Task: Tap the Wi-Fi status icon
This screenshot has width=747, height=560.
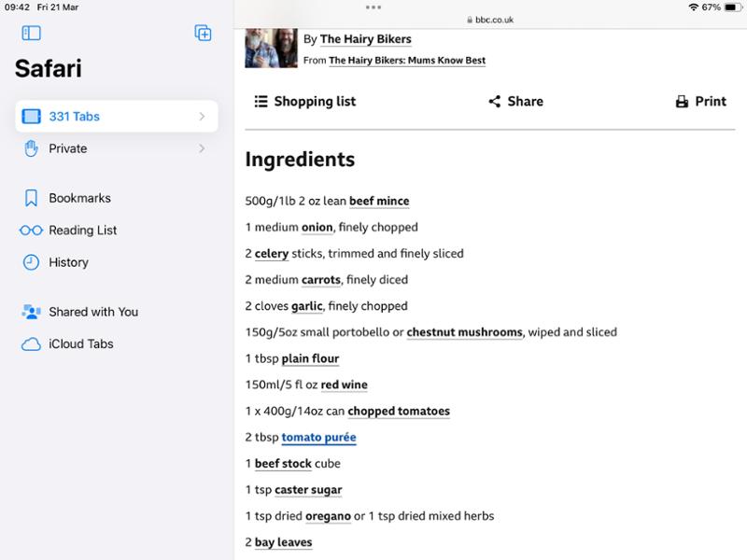Action: pos(693,7)
